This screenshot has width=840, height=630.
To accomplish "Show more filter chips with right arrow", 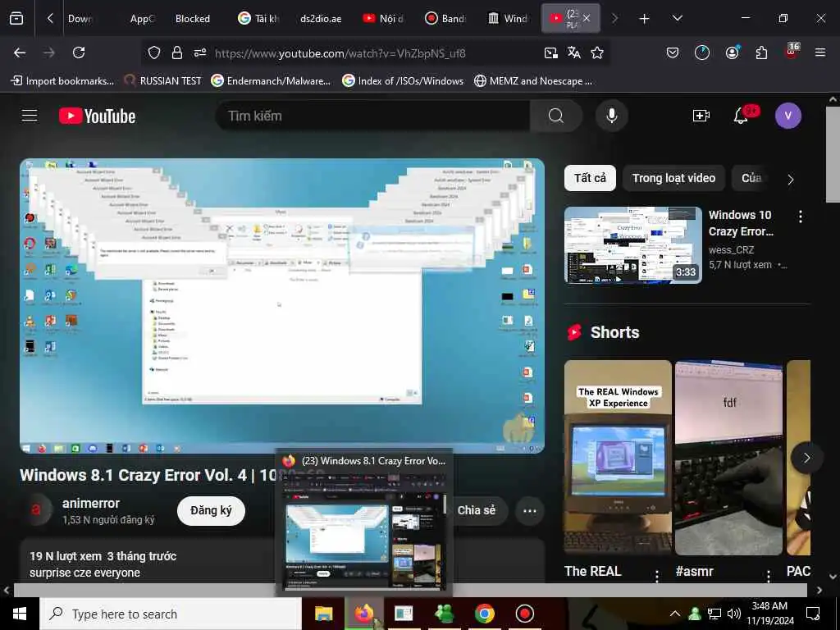I will coord(791,180).
